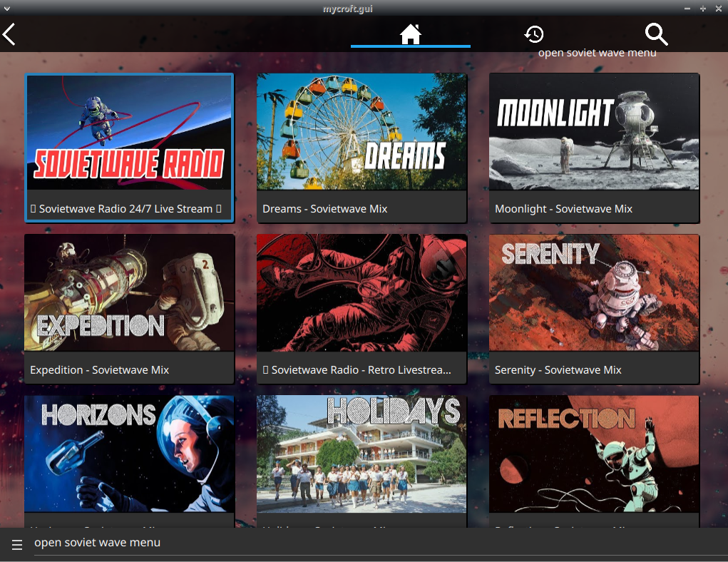Open the Dreams ferris wheel thumbnail
Screen dimensions: 728x562
point(362,131)
